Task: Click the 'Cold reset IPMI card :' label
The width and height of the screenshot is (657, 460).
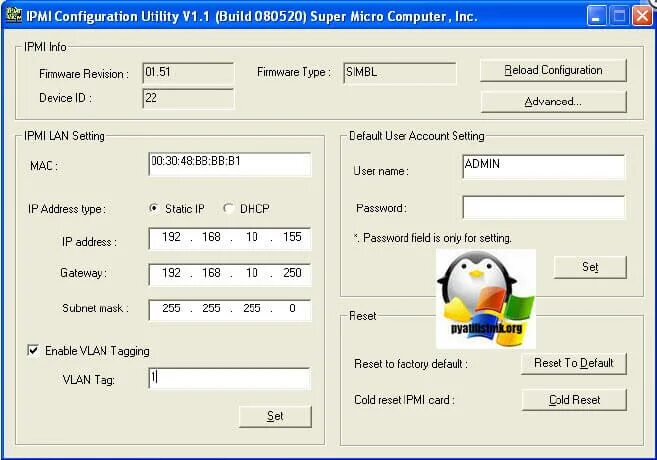Action: (x=404, y=400)
